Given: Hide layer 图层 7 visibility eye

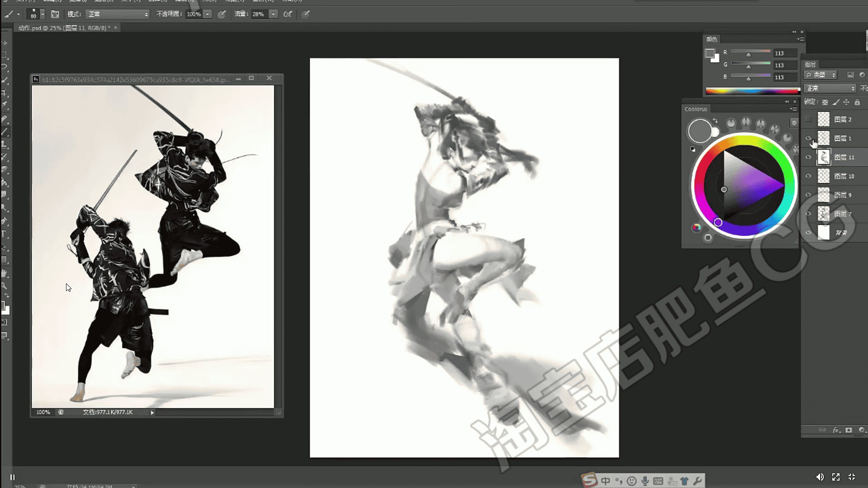Looking at the screenshot, I should pos(808,214).
